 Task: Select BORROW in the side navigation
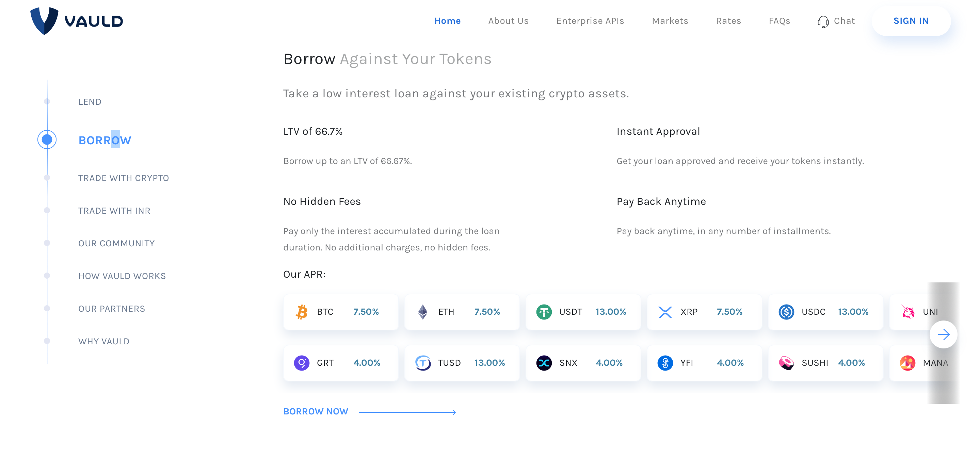click(x=105, y=140)
